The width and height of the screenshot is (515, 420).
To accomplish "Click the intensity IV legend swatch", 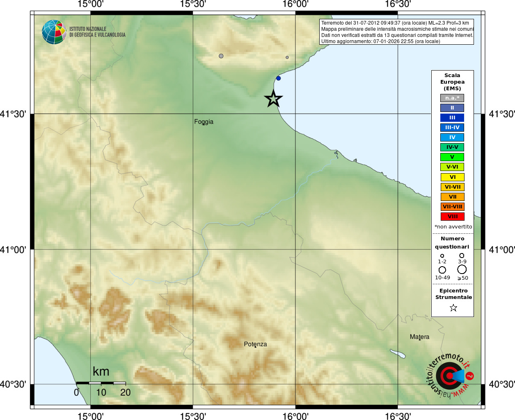I will point(452,137).
